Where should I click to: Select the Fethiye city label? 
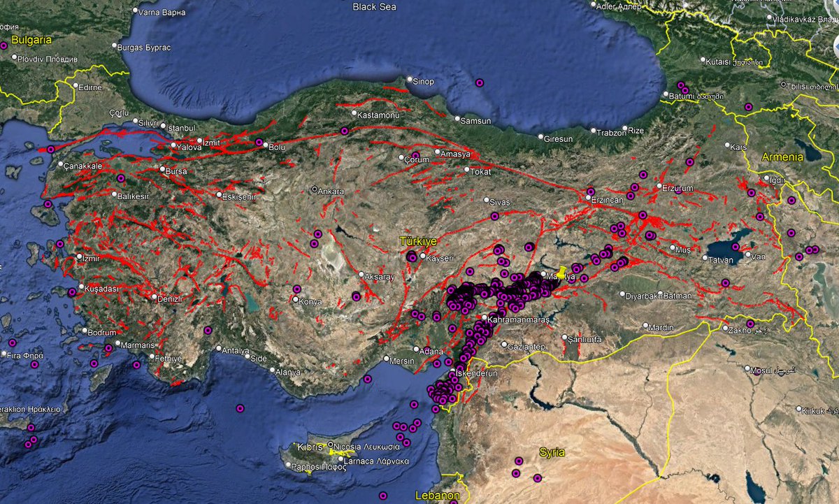tap(168, 359)
